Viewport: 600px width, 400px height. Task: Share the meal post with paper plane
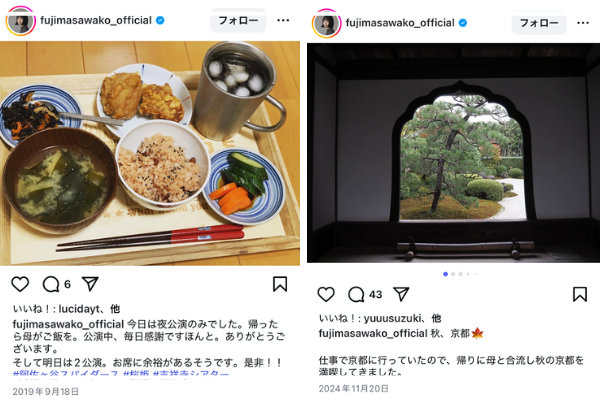[x=90, y=284]
